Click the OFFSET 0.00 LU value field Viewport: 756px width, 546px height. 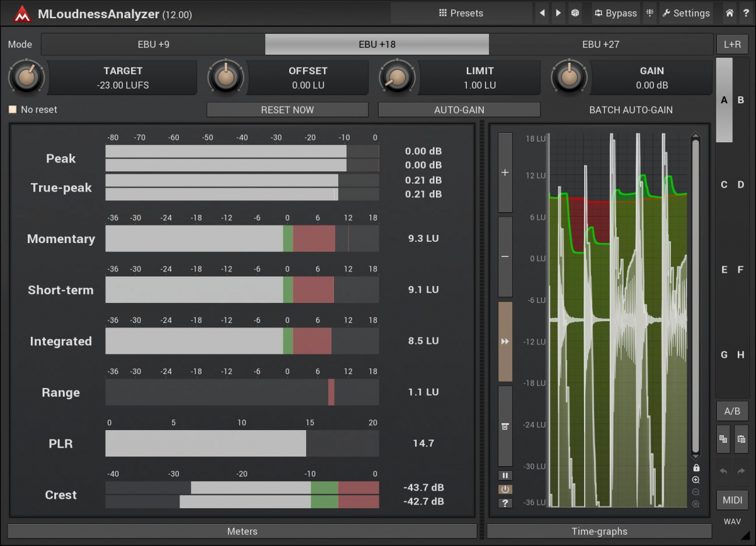click(x=307, y=77)
